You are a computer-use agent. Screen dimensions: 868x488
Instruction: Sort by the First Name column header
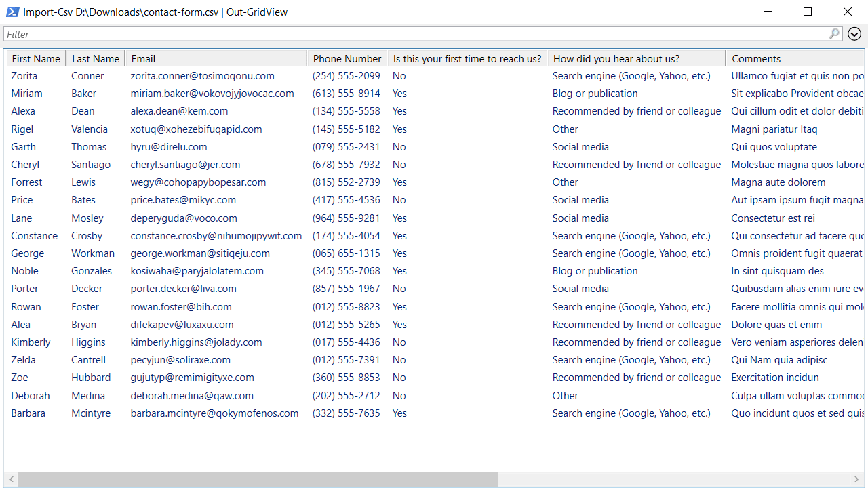coord(36,59)
